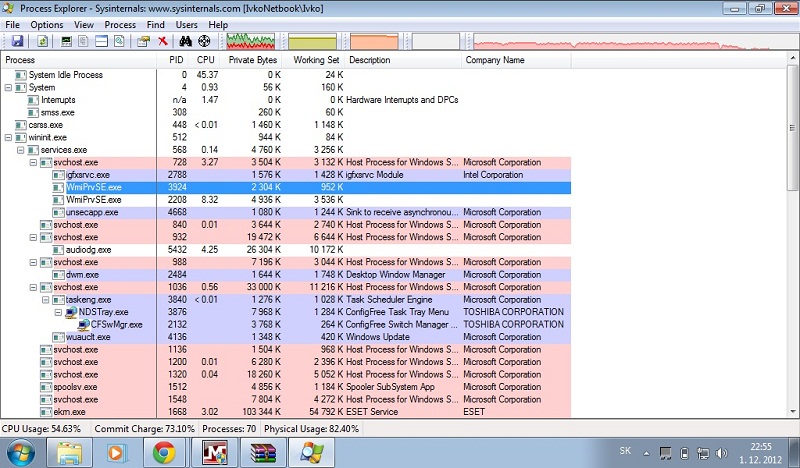Sort by the Private Bytes column header
The width and height of the screenshot is (800, 468).
pyautogui.click(x=252, y=60)
